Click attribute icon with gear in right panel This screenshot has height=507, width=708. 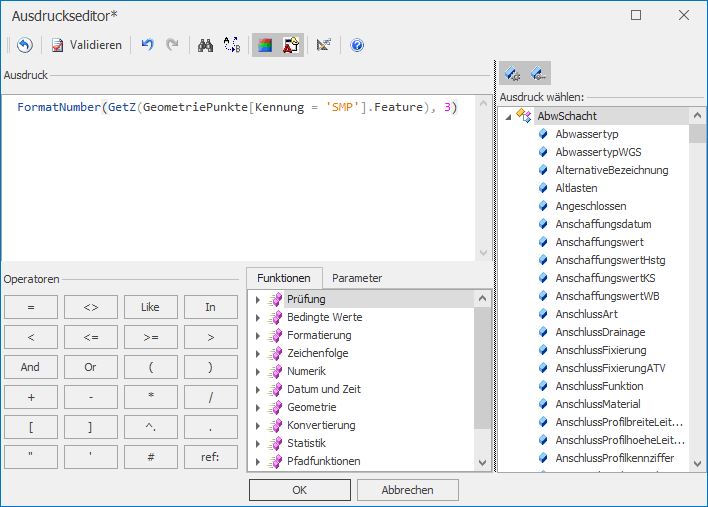click(x=513, y=73)
